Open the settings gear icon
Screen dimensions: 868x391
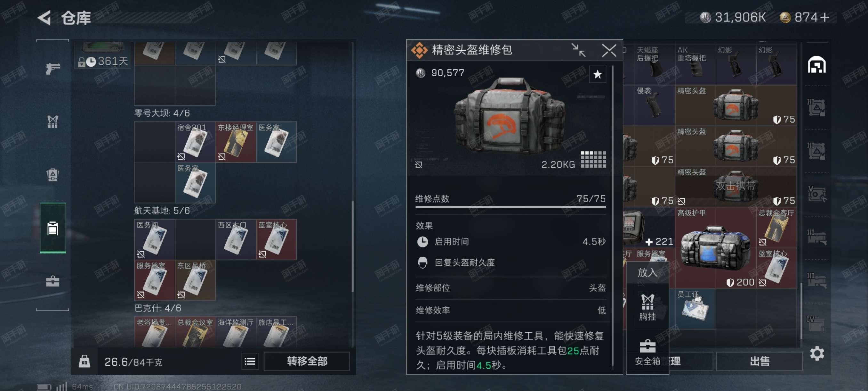817,353
